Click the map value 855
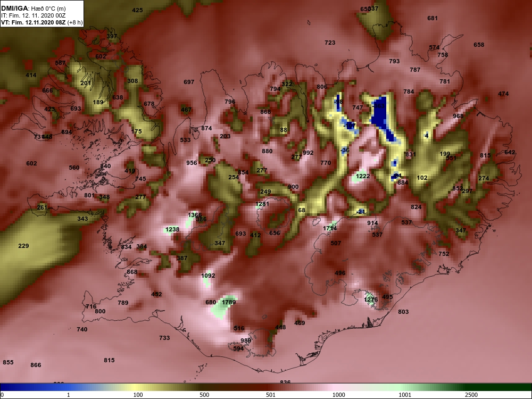532x399 pixels. pyautogui.click(x=8, y=362)
